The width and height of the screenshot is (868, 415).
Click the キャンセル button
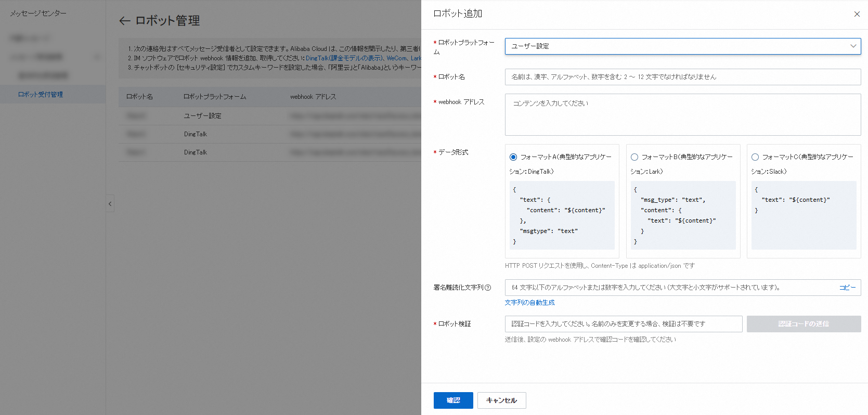[x=502, y=400]
